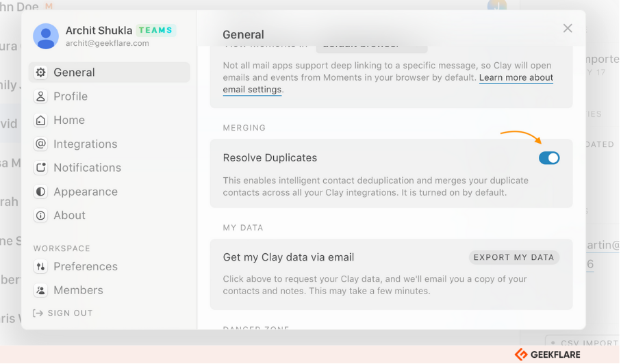Open Profile via its person icon
The width and height of the screenshot is (621, 364).
tap(41, 96)
